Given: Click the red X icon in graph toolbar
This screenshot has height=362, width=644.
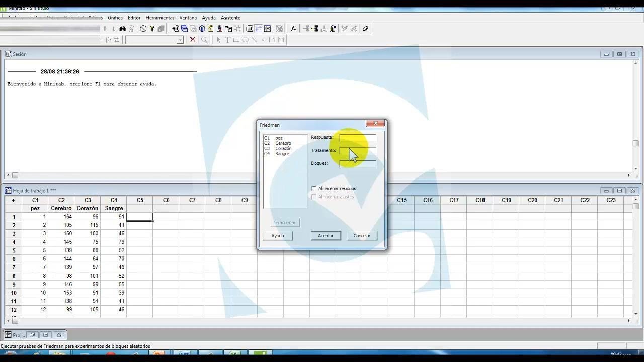Looking at the screenshot, I should coord(192,40).
